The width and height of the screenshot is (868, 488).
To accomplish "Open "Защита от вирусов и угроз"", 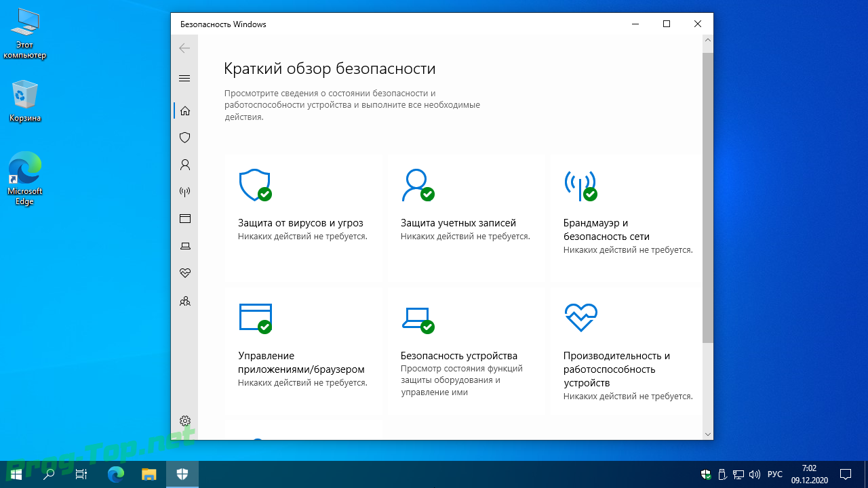I will (x=300, y=223).
